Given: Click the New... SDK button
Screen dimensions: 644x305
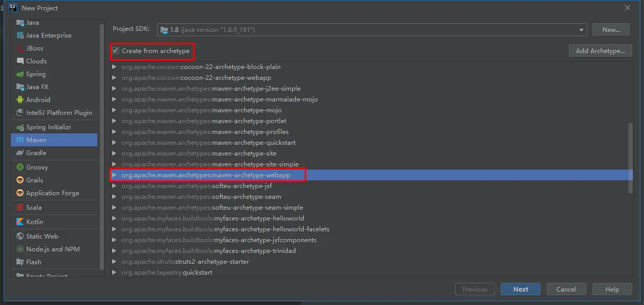Looking at the screenshot, I should [x=611, y=30].
